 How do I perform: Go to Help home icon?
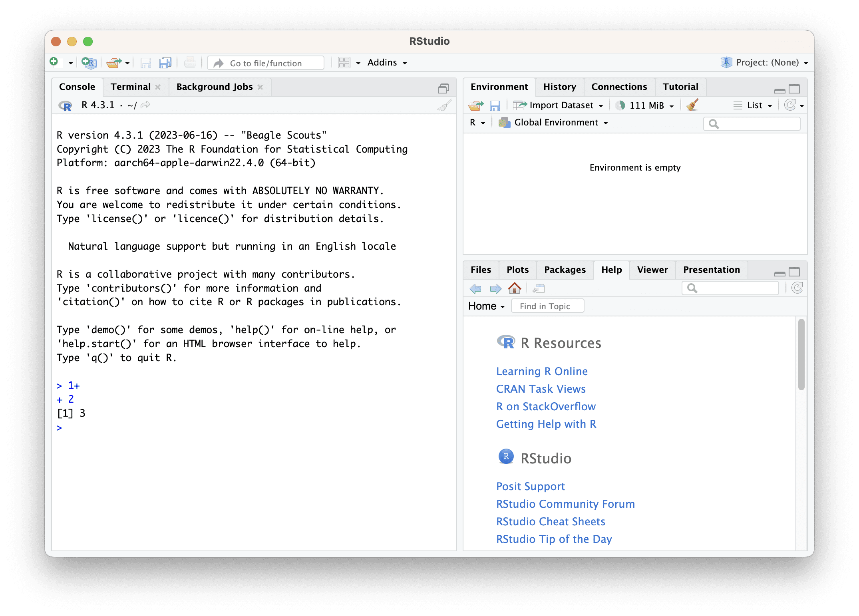pyautogui.click(x=514, y=288)
